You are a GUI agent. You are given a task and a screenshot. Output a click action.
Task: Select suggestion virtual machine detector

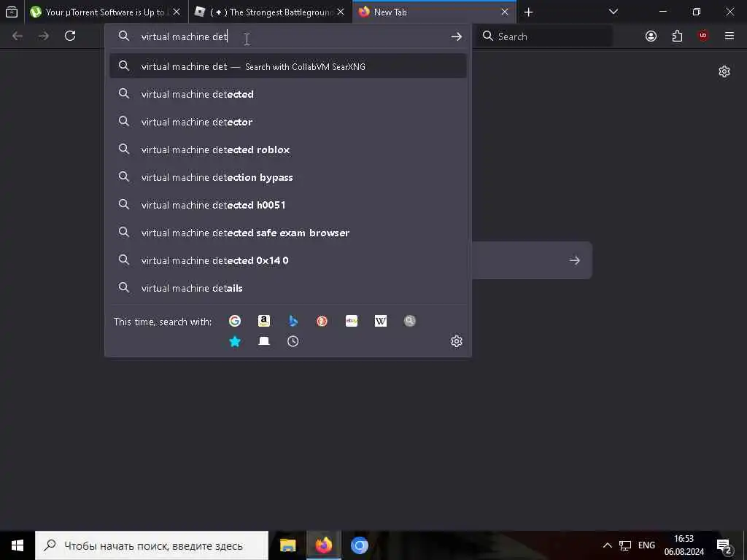(287, 122)
